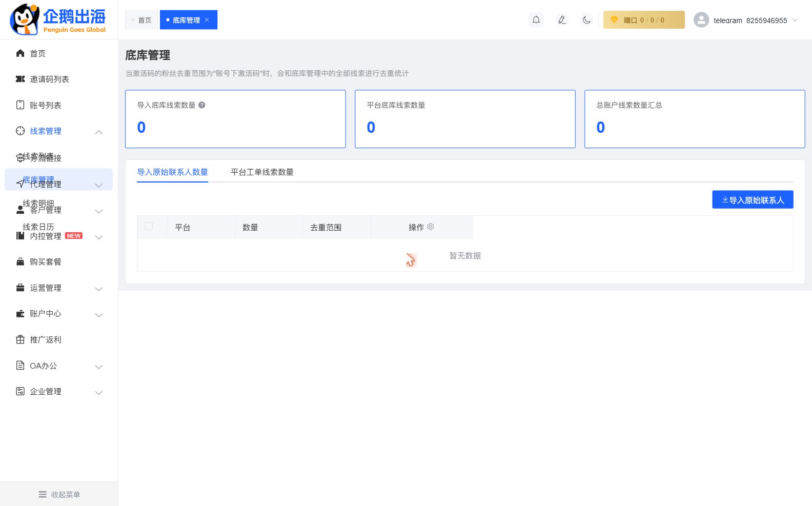Viewport: 812px width, 506px height.
Task: Open 账号列表 in sidebar
Action: click(45, 105)
